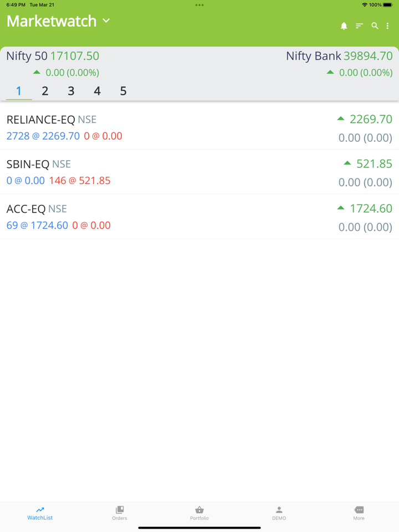Open the three-dot overflow menu
The image size is (399, 532).
(x=387, y=26)
